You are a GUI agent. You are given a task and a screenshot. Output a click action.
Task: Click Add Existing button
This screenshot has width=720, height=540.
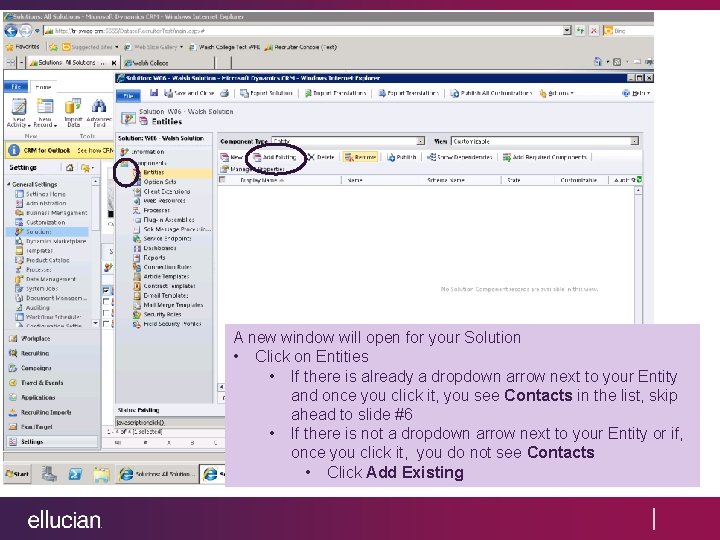click(x=274, y=157)
